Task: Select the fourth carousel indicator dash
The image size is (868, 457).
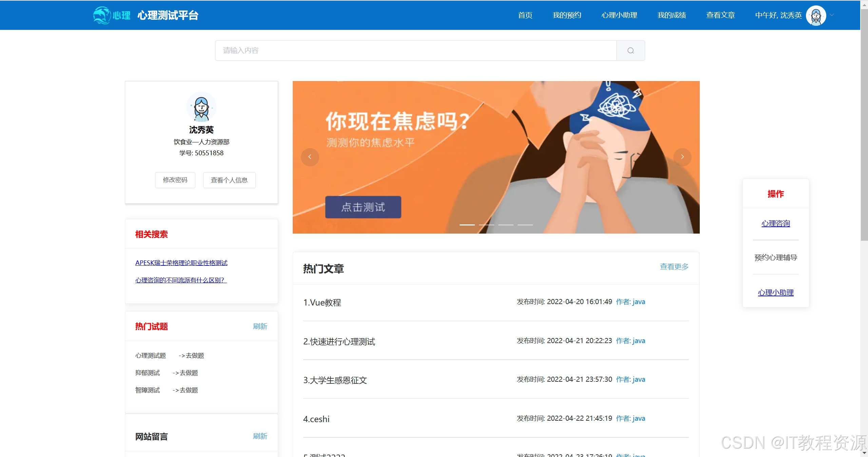Action: (525, 225)
